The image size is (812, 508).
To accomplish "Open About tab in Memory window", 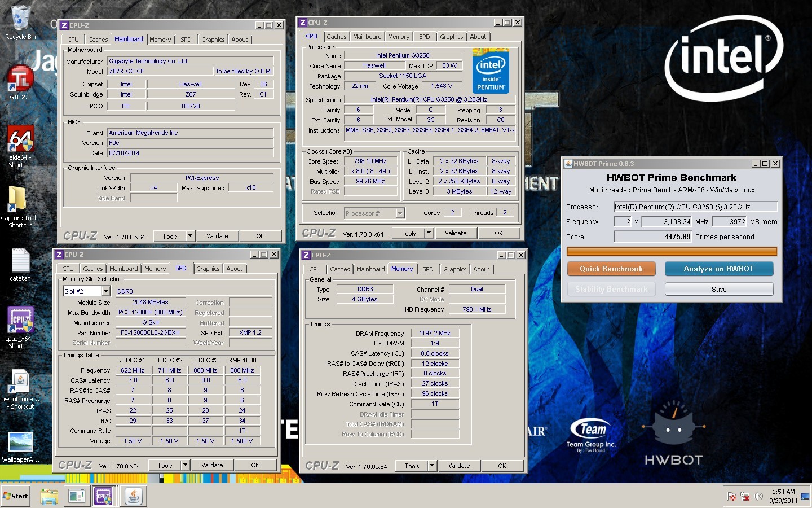I will click(x=482, y=269).
